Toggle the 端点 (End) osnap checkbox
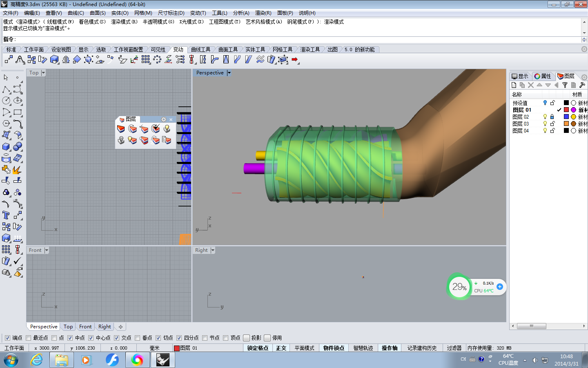588x368 pixels. pyautogui.click(x=7, y=338)
